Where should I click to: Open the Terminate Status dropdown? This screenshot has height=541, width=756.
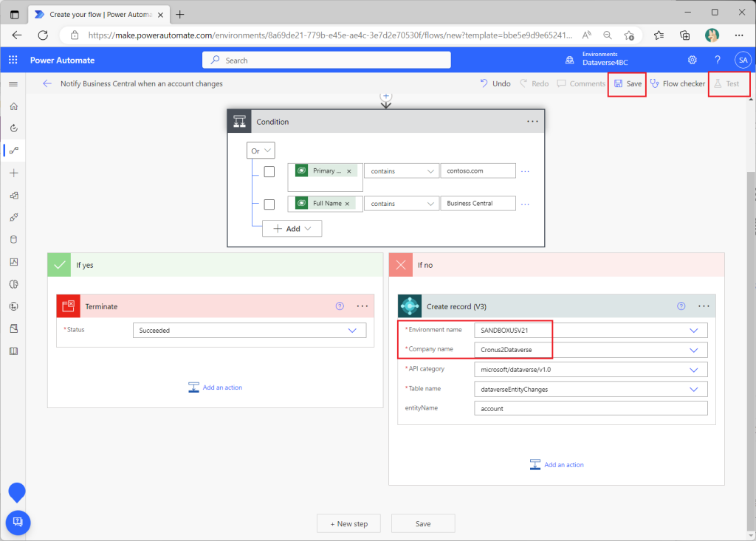click(x=250, y=331)
